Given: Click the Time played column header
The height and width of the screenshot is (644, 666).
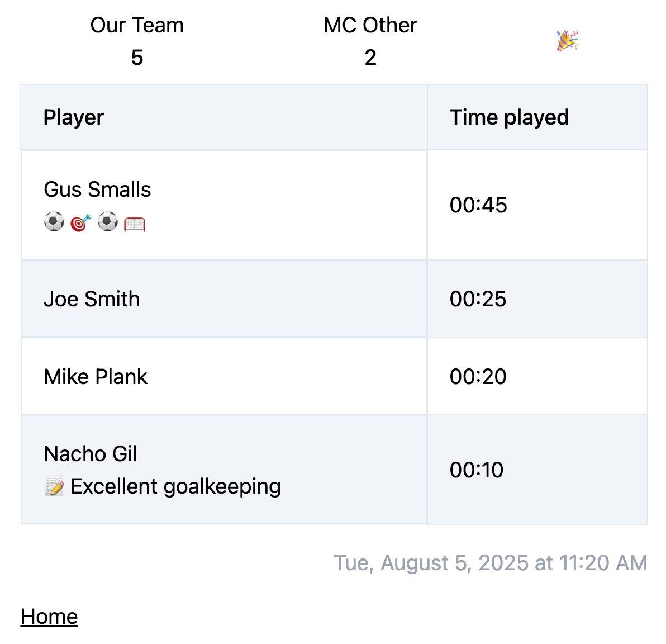Looking at the screenshot, I should pyautogui.click(x=509, y=117).
